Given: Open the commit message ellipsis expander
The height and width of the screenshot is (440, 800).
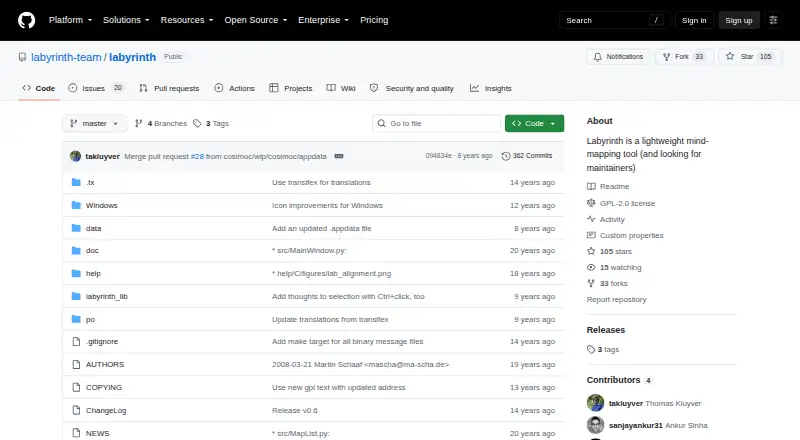Looking at the screenshot, I should coord(339,156).
